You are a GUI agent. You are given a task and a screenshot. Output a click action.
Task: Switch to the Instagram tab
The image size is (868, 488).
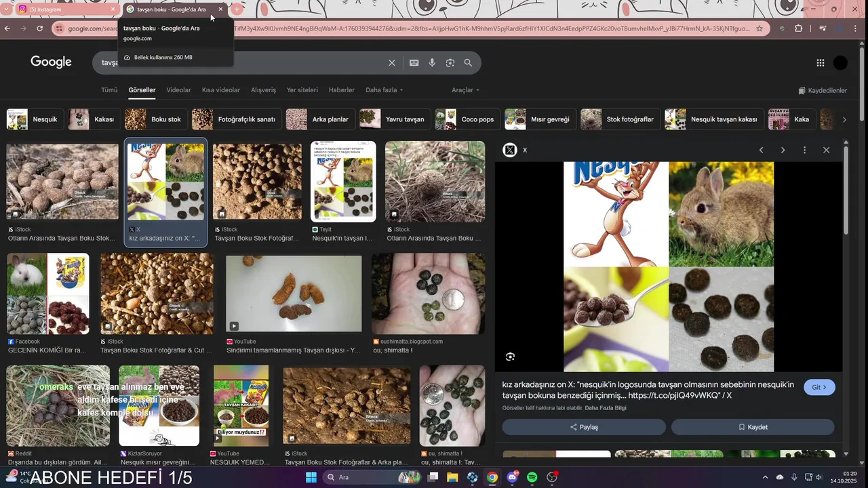click(65, 9)
